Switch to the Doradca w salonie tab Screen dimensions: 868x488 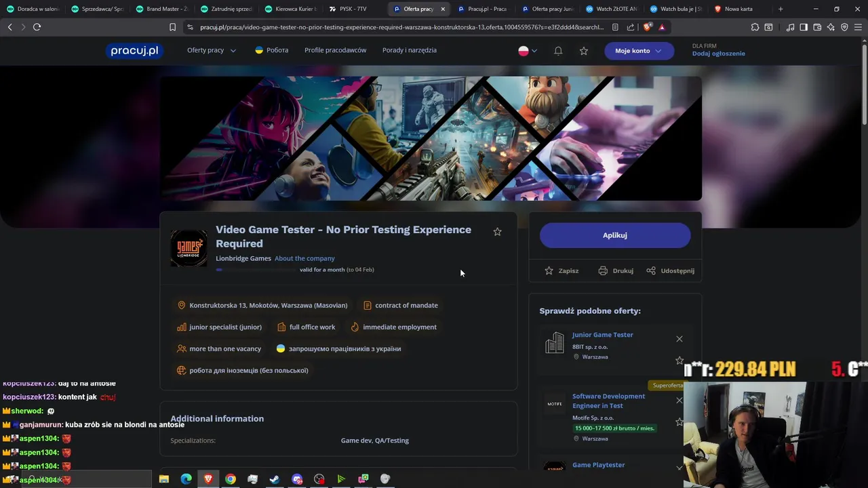coord(32,9)
